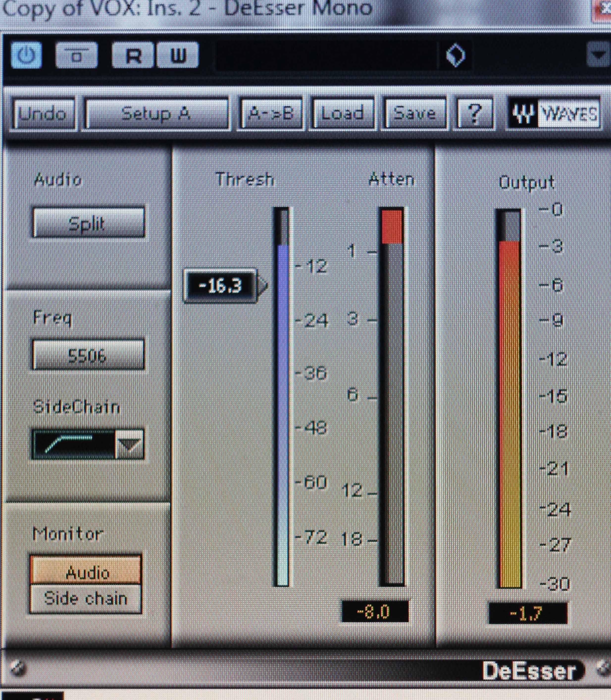611x700 pixels.
Task: Toggle the Audio Split mode button
Action: pyautogui.click(x=88, y=222)
